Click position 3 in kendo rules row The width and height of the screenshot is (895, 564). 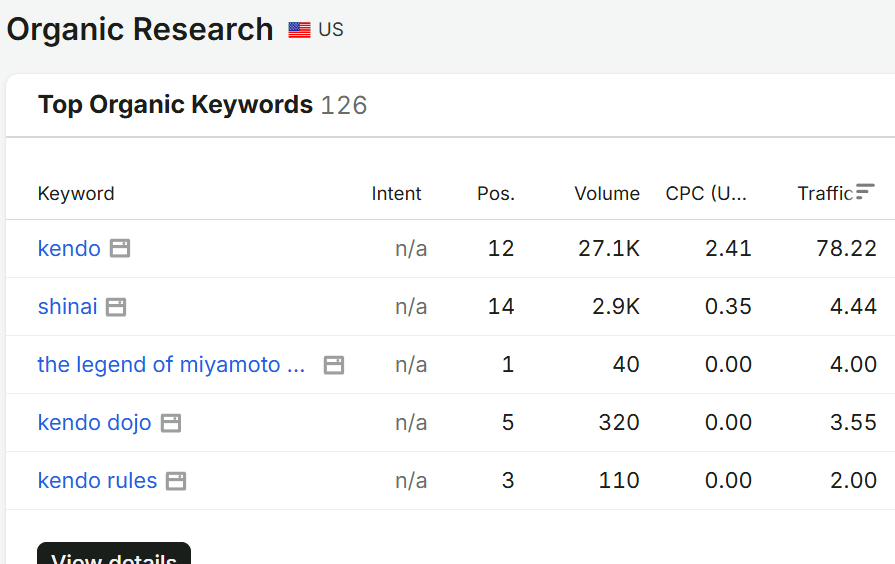tap(507, 481)
